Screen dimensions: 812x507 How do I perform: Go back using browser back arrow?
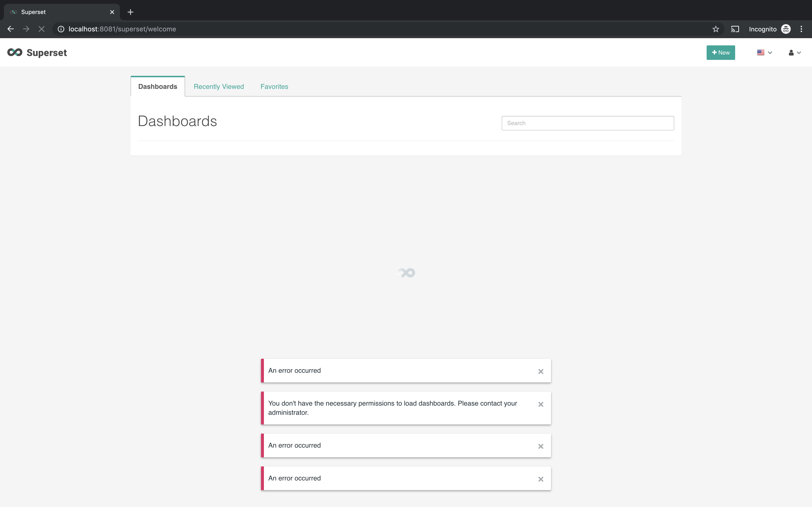(10, 29)
